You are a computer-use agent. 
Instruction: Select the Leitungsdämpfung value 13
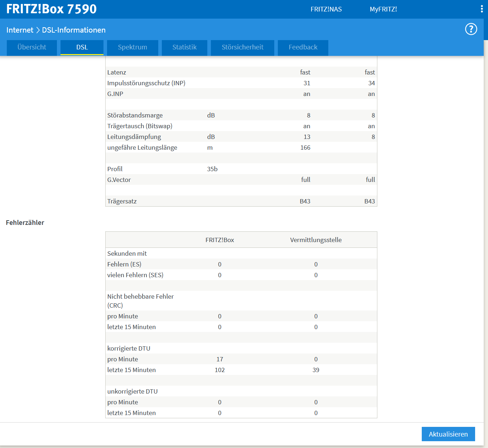(x=307, y=137)
